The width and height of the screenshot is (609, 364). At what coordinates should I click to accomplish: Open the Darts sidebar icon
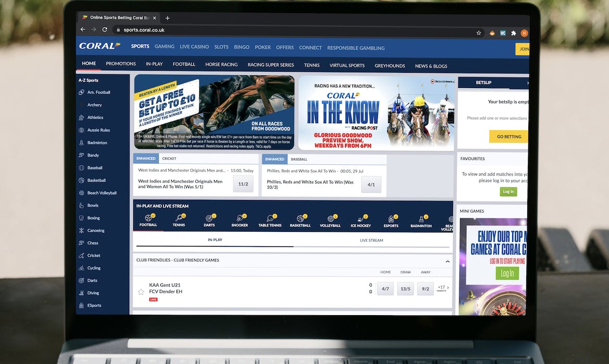(81, 281)
